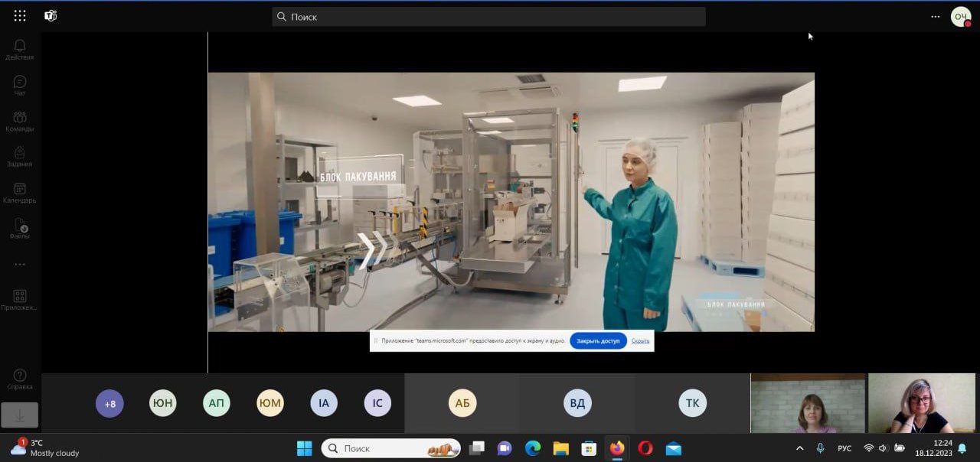Show hidden system tray icons
The image size is (980, 462).
800,448
